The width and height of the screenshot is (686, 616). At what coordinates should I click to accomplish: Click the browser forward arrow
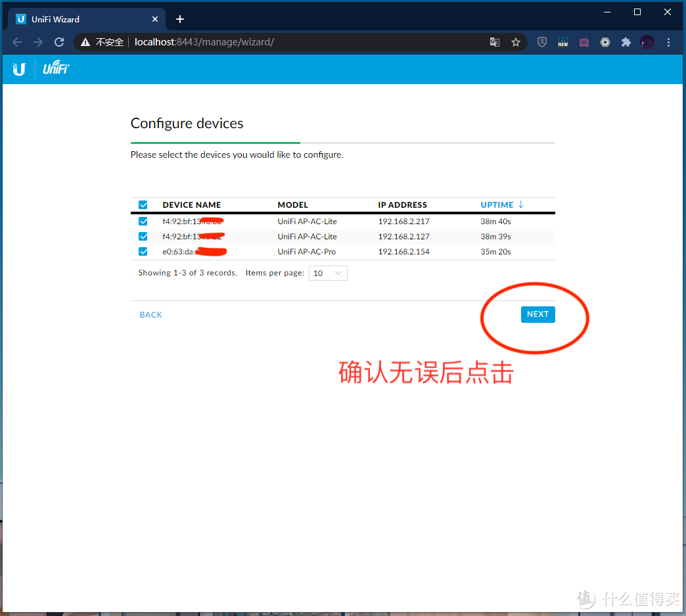(x=38, y=42)
